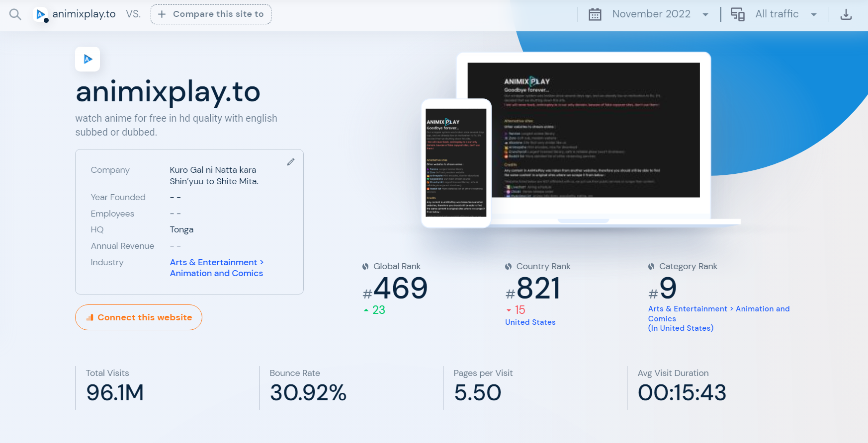Click the Category Rank #9 value
868x443 pixels.
tap(663, 289)
